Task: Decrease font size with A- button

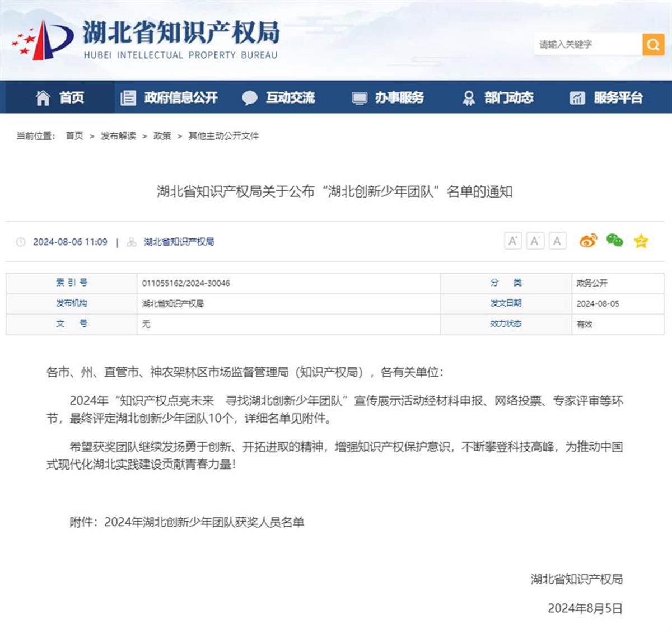Action: pyautogui.click(x=535, y=241)
